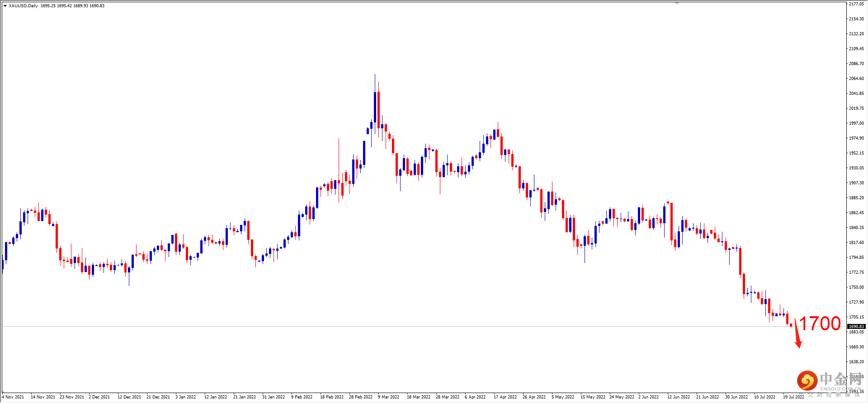The width and height of the screenshot is (868, 403).
Task: Click the small triangle before XAUUSD,Daily
Action: click(5, 6)
